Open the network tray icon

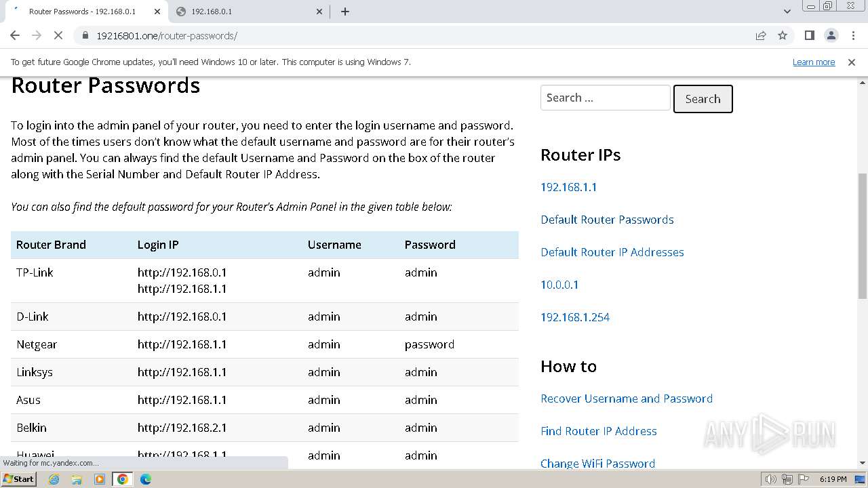(x=787, y=479)
